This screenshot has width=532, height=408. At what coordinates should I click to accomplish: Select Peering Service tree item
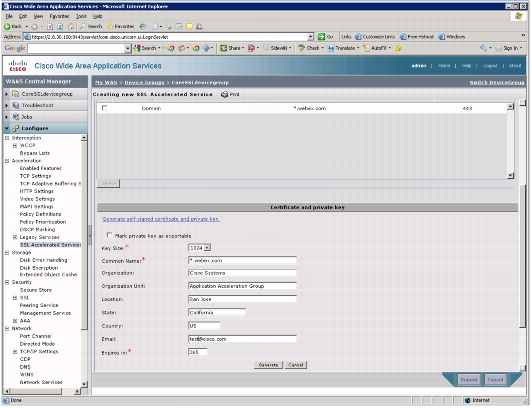pyautogui.click(x=39, y=306)
